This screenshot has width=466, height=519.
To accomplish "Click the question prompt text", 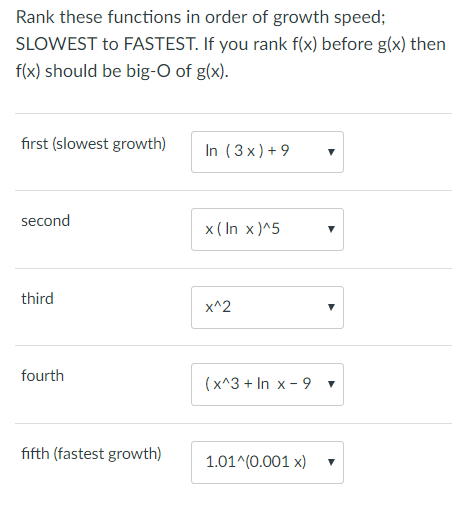I will [x=231, y=44].
